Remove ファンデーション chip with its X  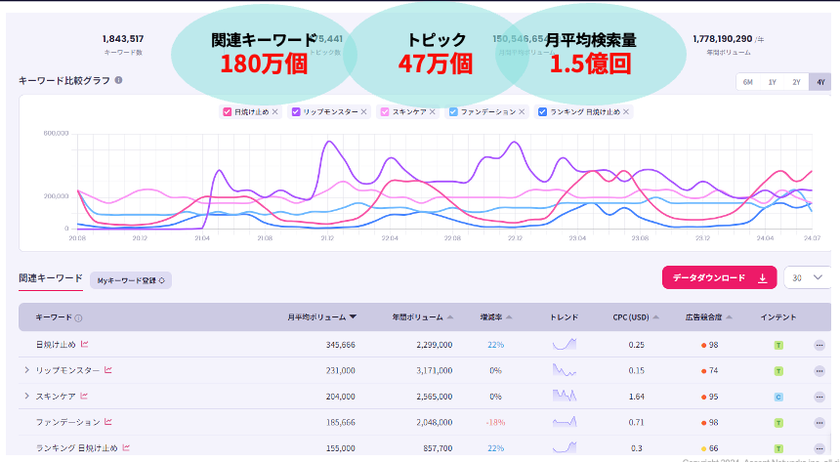(522, 112)
